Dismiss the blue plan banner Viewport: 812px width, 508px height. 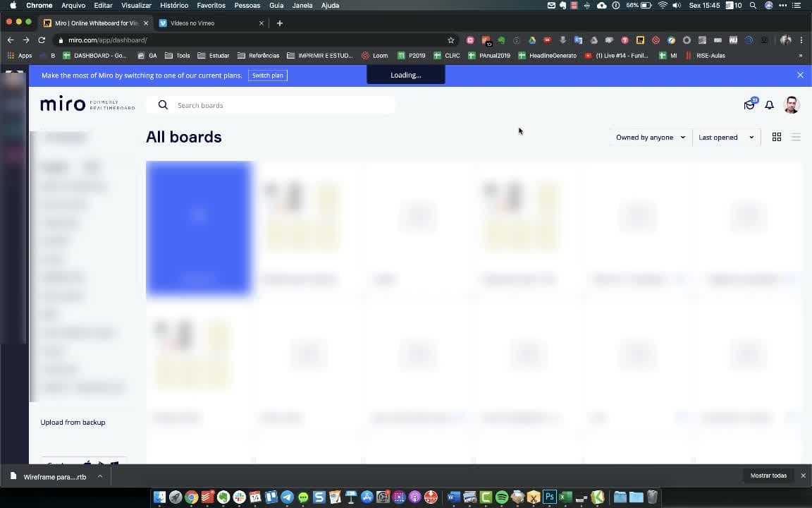pos(800,75)
